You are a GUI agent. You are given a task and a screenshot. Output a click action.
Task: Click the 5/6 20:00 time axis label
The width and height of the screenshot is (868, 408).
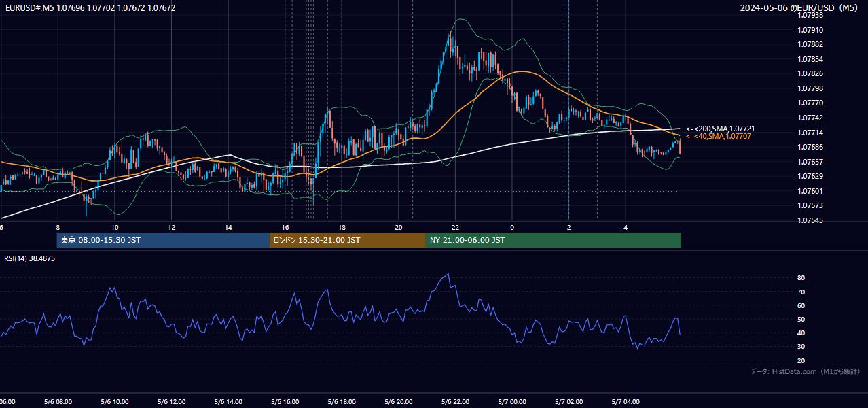(x=399, y=402)
